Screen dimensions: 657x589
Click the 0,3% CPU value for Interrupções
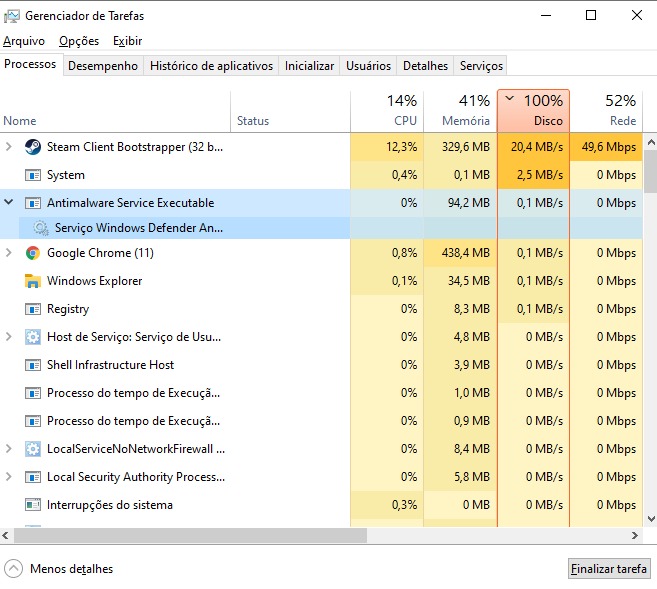[x=404, y=505]
